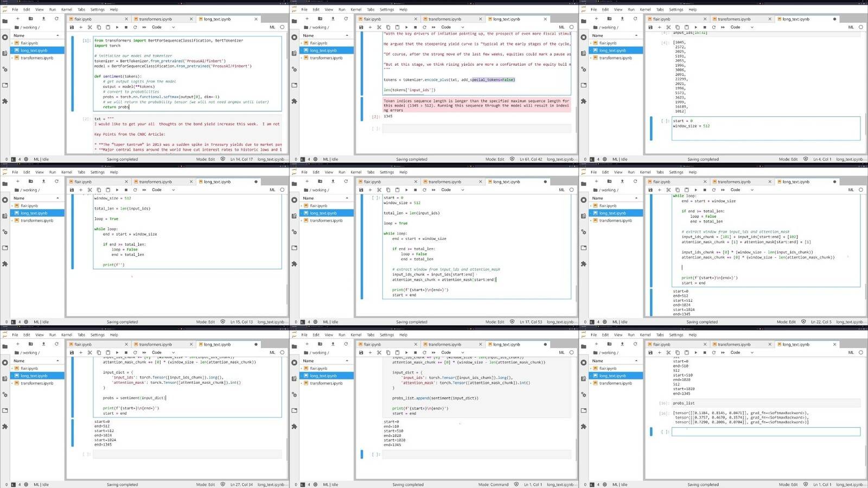
Task: Paste cell icon in bottom-middle notebook toolbar
Action: point(397,352)
